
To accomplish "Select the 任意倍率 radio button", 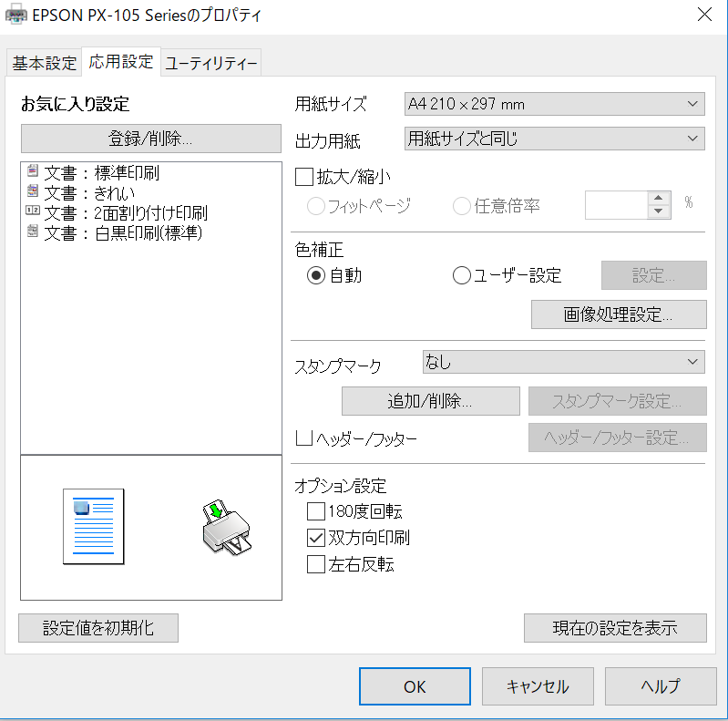I will pyautogui.click(x=462, y=206).
